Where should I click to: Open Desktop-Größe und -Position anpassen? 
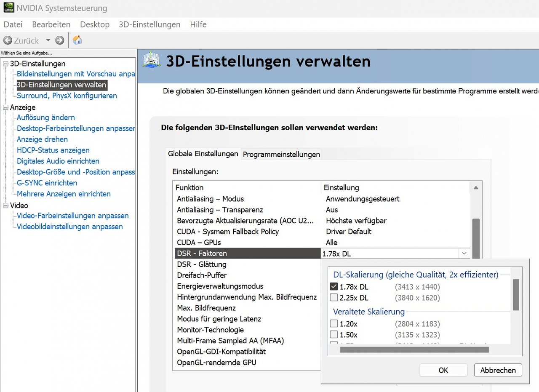[76, 172]
